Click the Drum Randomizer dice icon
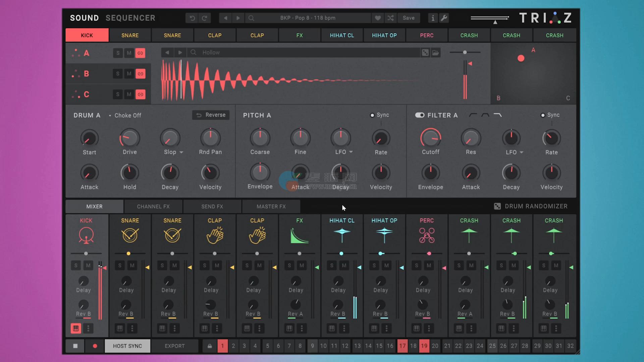Viewport: 644px width, 362px height. [497, 206]
